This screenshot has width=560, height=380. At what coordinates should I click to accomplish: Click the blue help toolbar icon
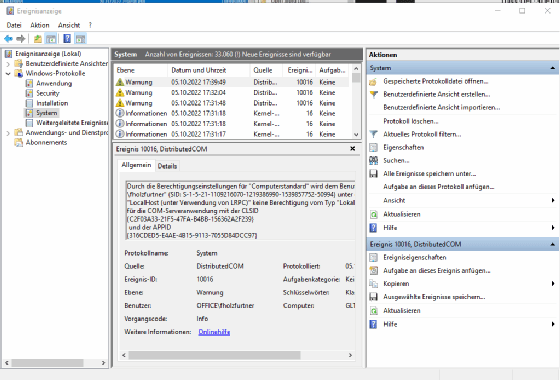(x=67, y=39)
